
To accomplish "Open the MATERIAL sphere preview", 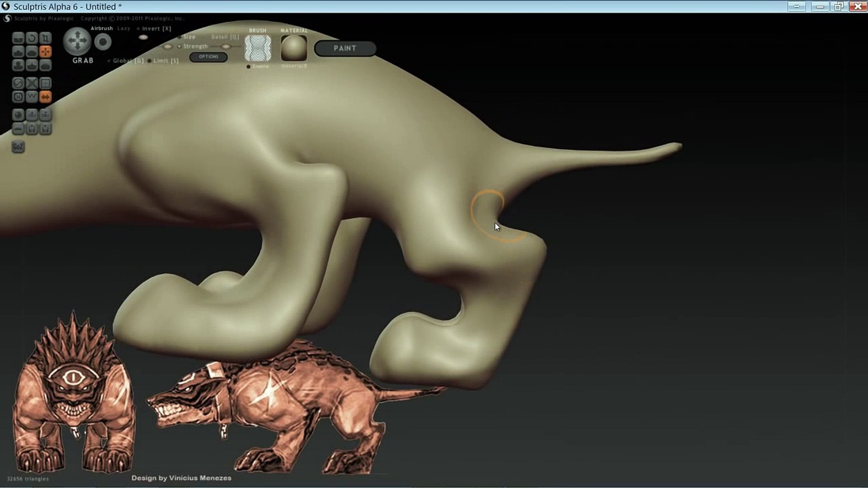I will (x=294, y=48).
